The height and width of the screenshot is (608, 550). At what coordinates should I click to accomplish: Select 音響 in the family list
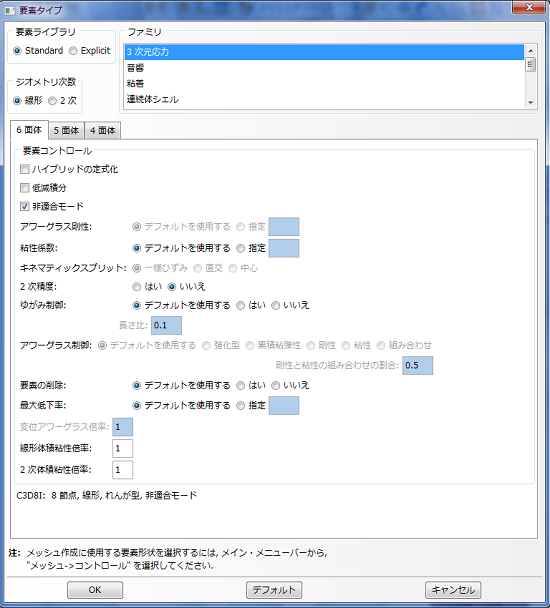point(324,68)
